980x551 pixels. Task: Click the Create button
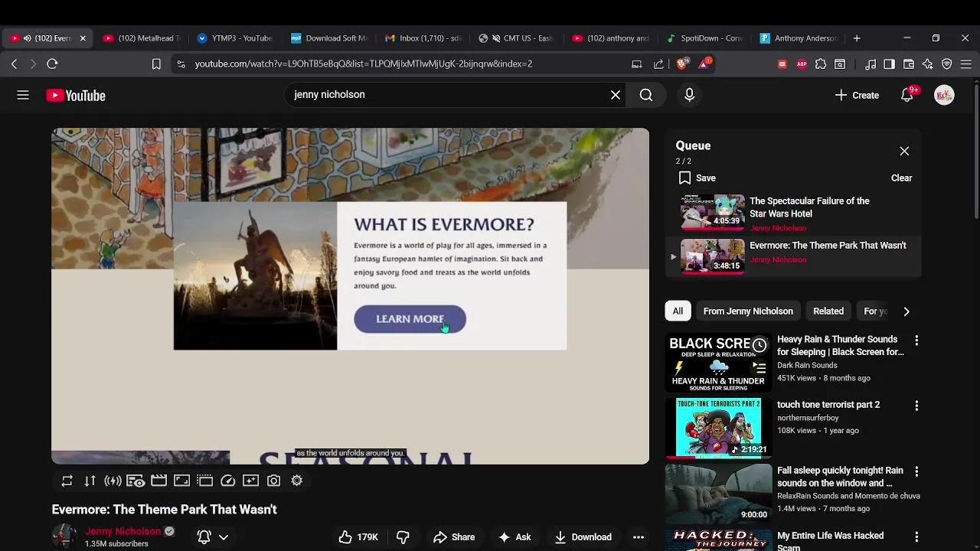coord(857,95)
